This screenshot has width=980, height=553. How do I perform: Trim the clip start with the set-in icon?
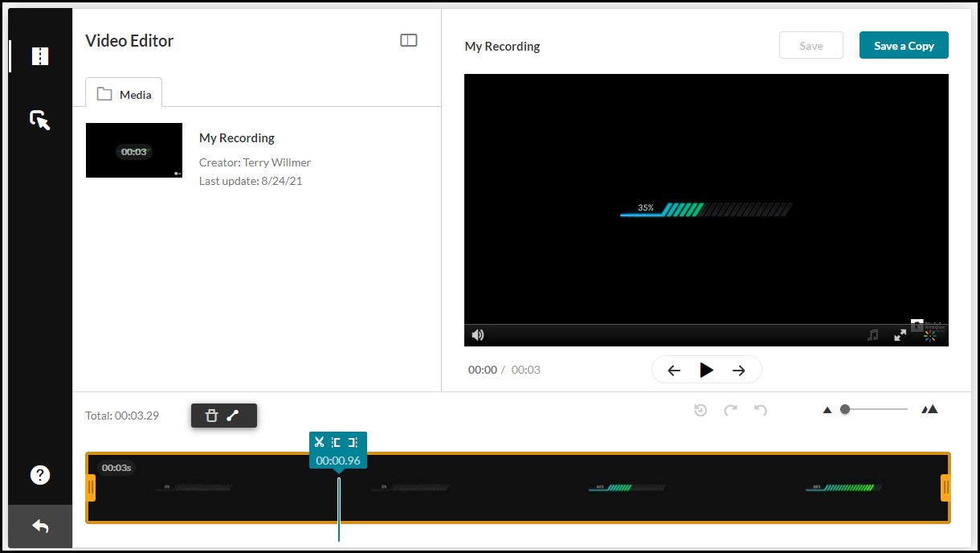pos(335,440)
